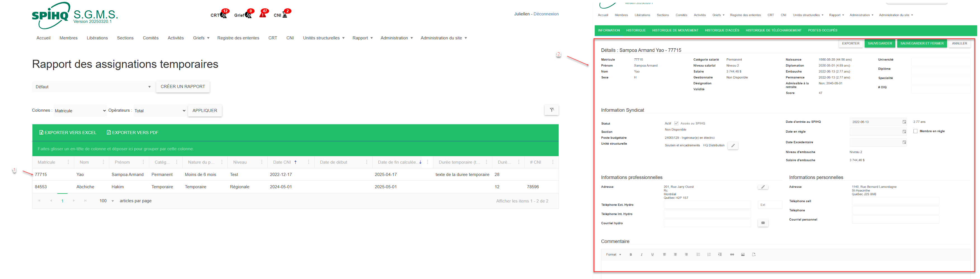Switch to the Historique de mouvement tab
This screenshot has width=980, height=279.
coord(675,30)
